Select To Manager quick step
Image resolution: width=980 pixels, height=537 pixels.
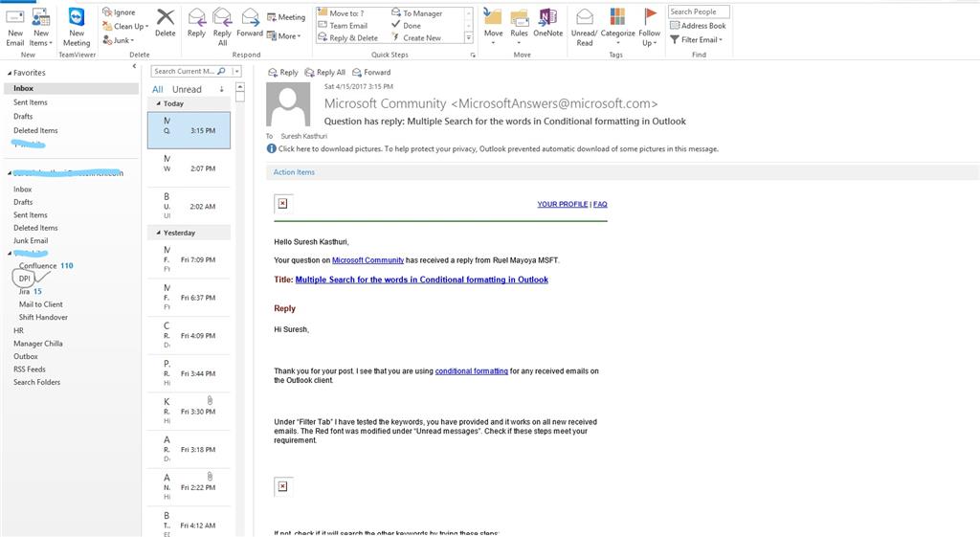click(417, 13)
